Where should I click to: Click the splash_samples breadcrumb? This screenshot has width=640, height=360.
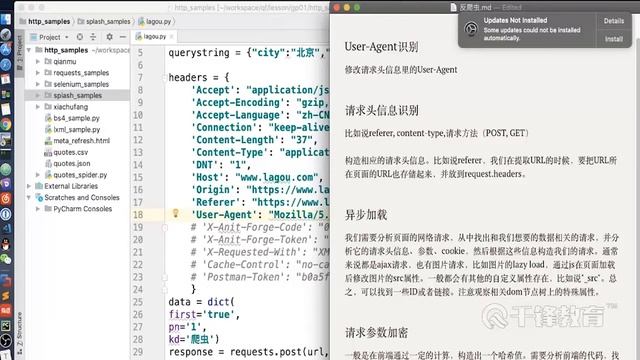104,21
